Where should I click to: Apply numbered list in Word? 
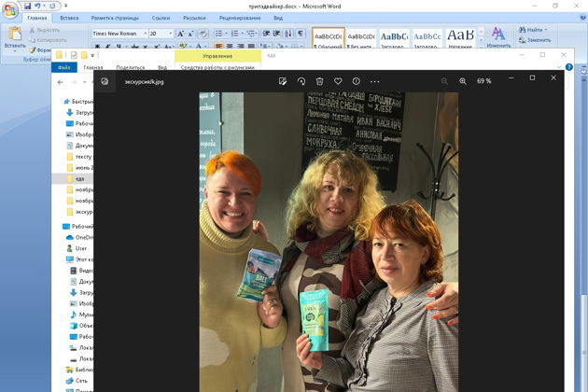(237, 34)
